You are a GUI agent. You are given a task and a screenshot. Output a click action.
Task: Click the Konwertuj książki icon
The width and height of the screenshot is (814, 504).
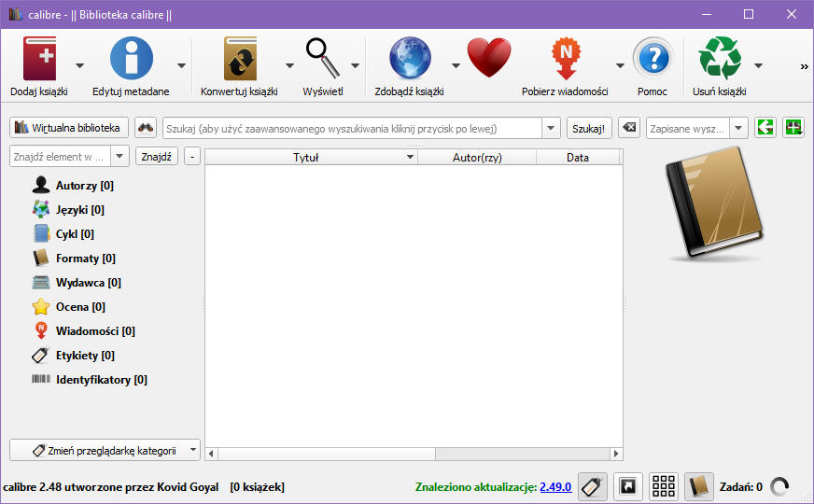pos(239,58)
